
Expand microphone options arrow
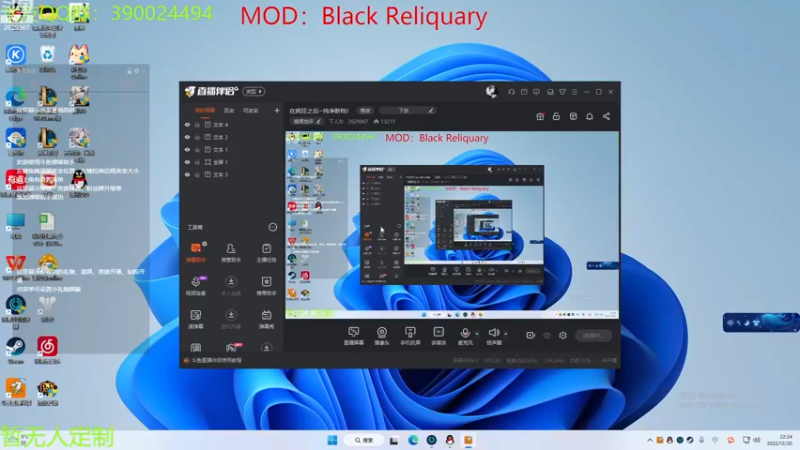(477, 334)
